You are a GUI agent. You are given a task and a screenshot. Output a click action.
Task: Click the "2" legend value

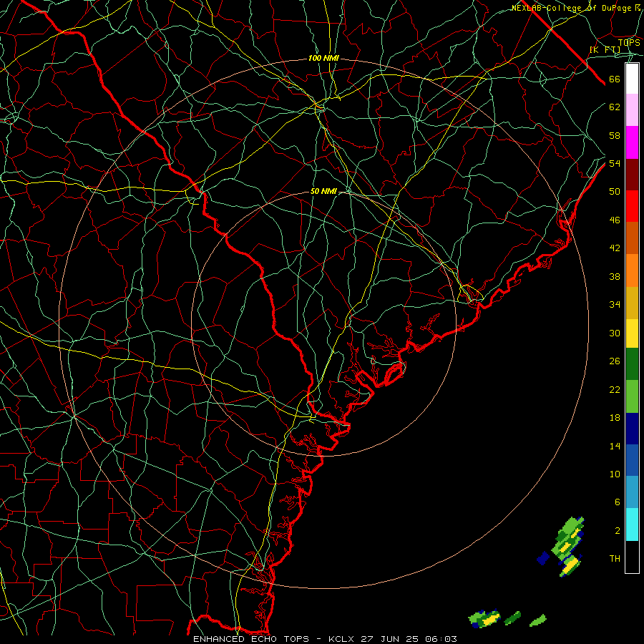[x=618, y=531]
